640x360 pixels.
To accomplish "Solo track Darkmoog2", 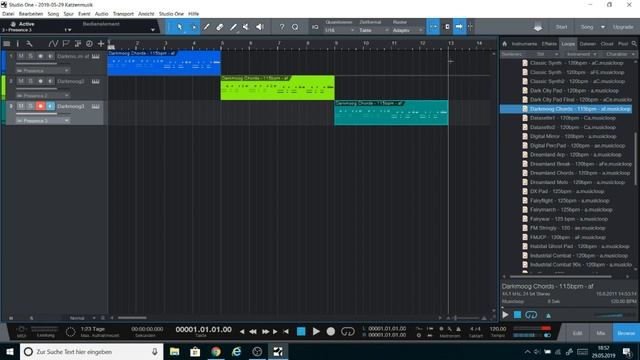I will 30,81.
